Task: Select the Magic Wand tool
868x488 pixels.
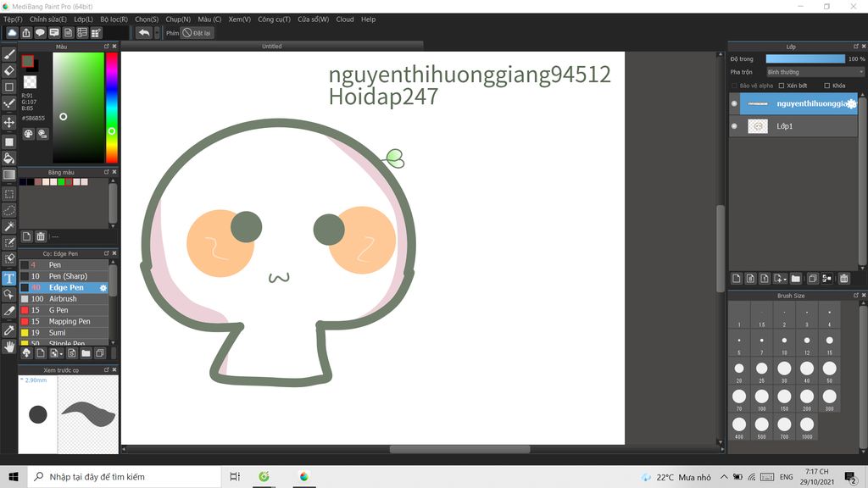Action: [x=8, y=226]
